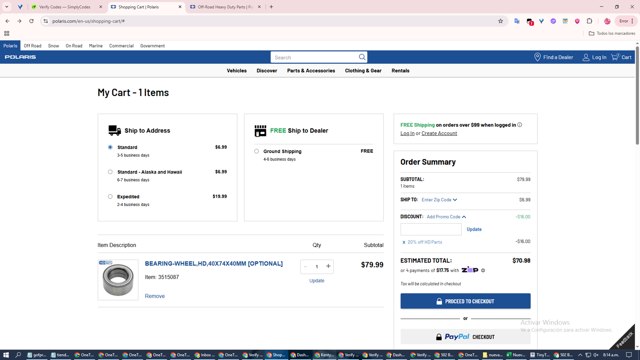The width and height of the screenshot is (640, 360).
Task: Remove the 20% off HD Parts discount
Action: tap(404, 242)
